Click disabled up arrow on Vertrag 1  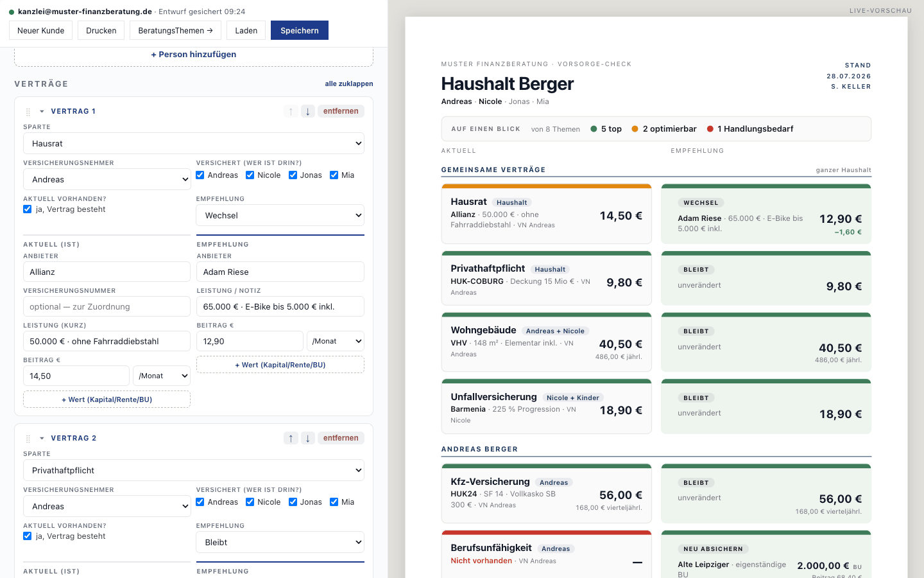click(291, 111)
